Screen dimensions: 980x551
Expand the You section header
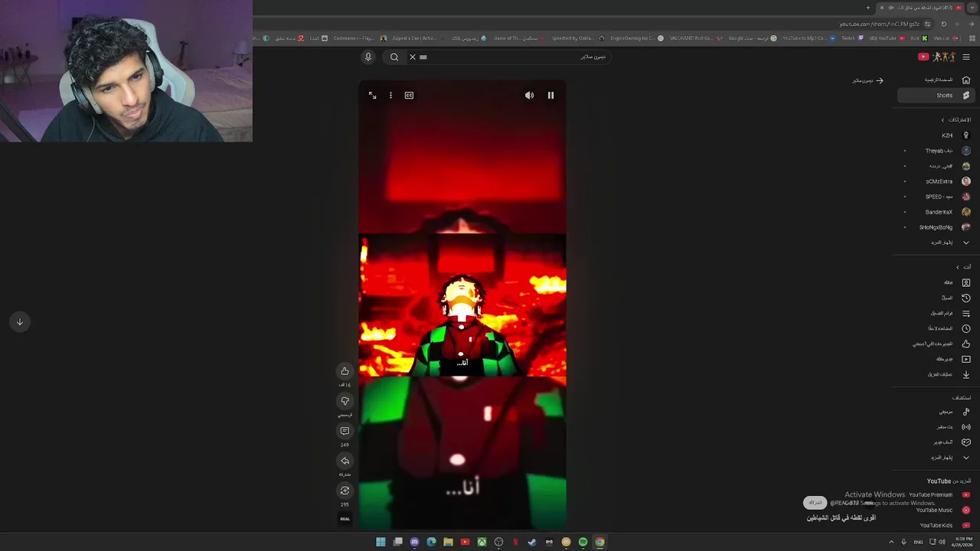963,267
